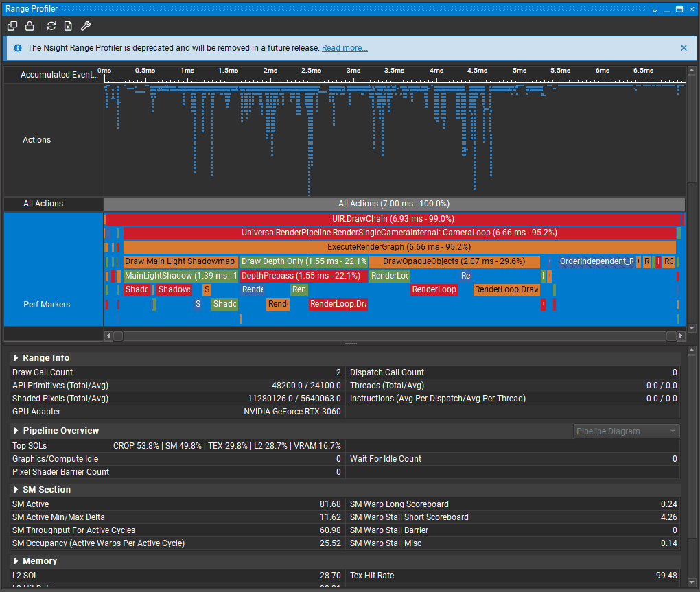Click the clone window icon in toolbar
Image resolution: width=700 pixels, height=592 pixels.
click(12, 26)
